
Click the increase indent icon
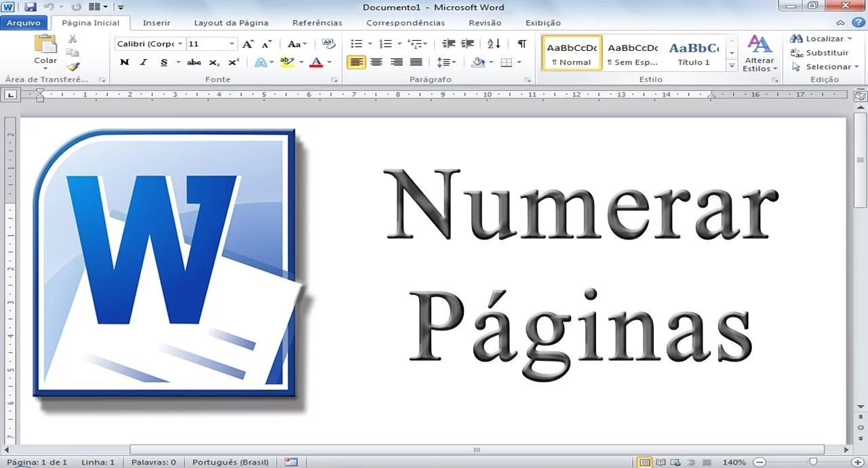pyautogui.click(x=467, y=44)
